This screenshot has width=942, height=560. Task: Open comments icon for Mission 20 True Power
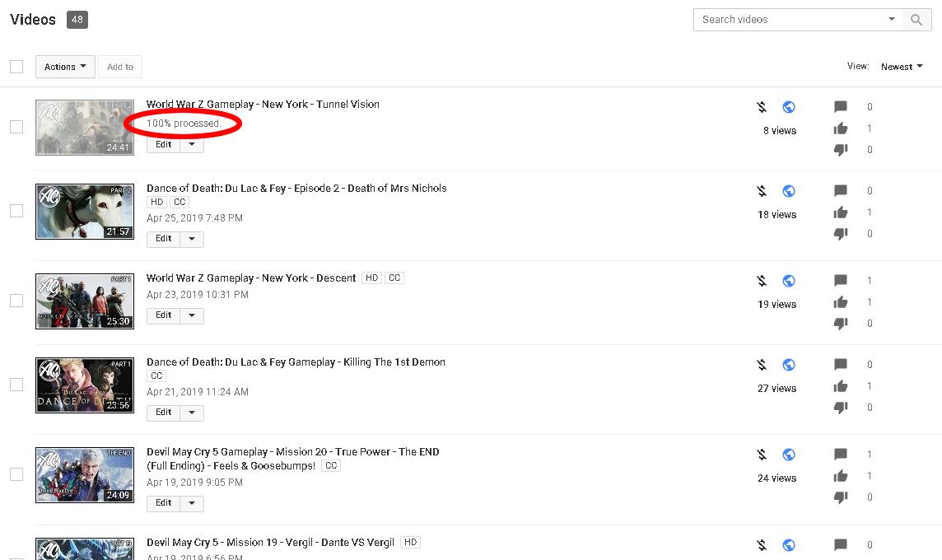click(841, 455)
